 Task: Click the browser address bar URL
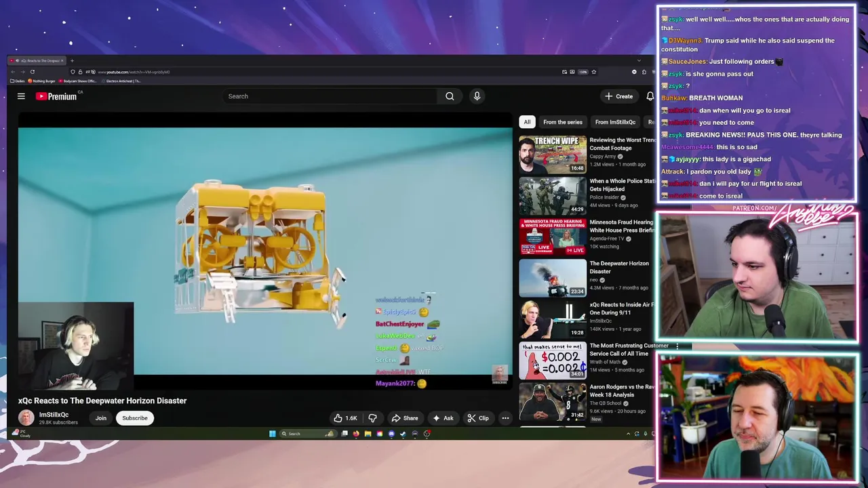point(134,72)
